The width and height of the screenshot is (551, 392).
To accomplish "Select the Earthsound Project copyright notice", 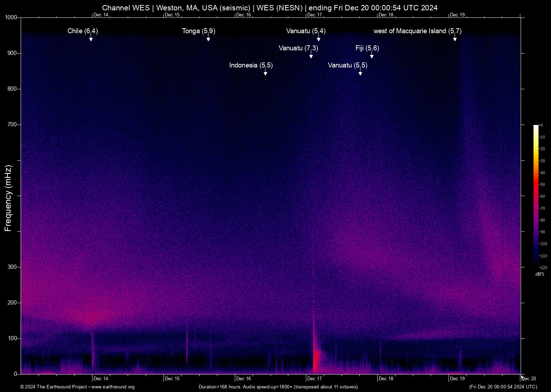I will [54, 387].
